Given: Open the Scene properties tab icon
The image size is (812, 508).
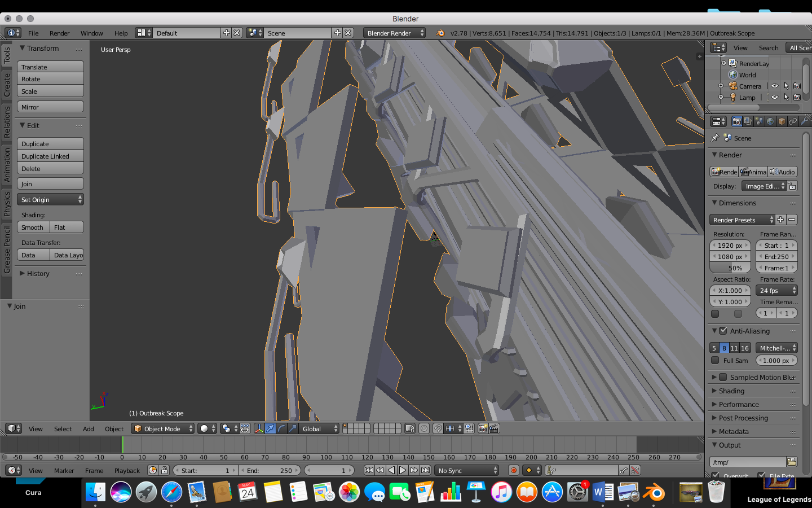Looking at the screenshot, I should (759, 121).
